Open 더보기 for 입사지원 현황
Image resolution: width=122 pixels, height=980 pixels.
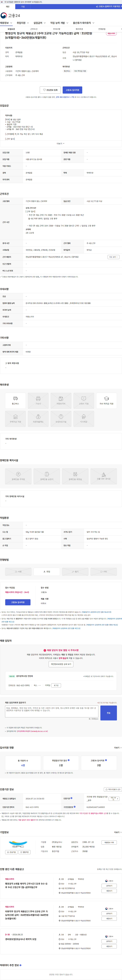click(118, 748)
